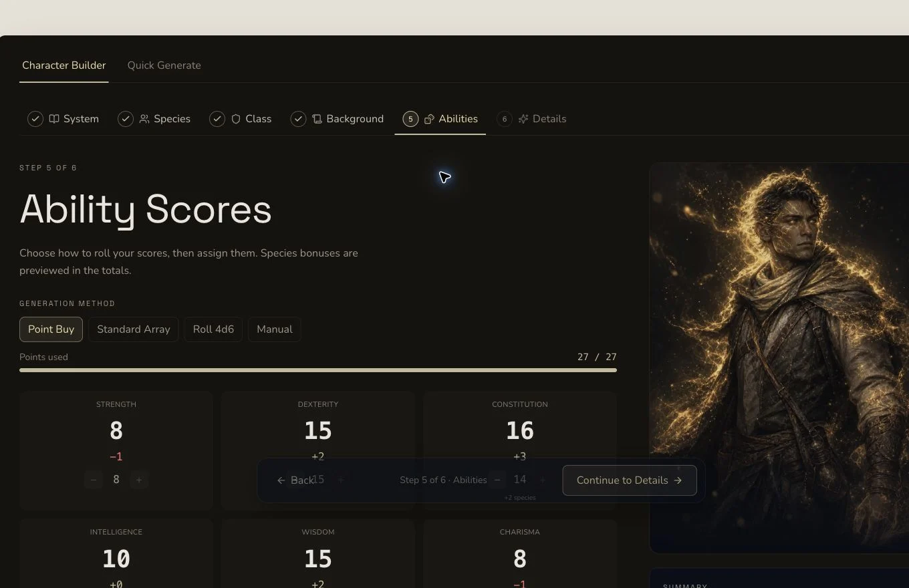This screenshot has width=909, height=588.
Task: Click the CHARISMA card label
Action: [x=520, y=532]
